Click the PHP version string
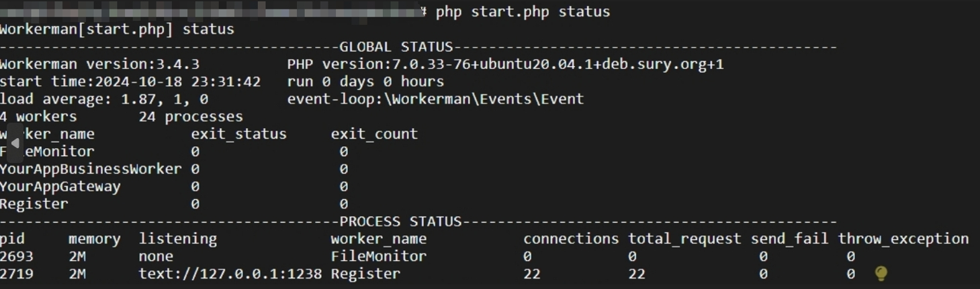Image resolution: width=980 pixels, height=289 pixels. (506, 64)
